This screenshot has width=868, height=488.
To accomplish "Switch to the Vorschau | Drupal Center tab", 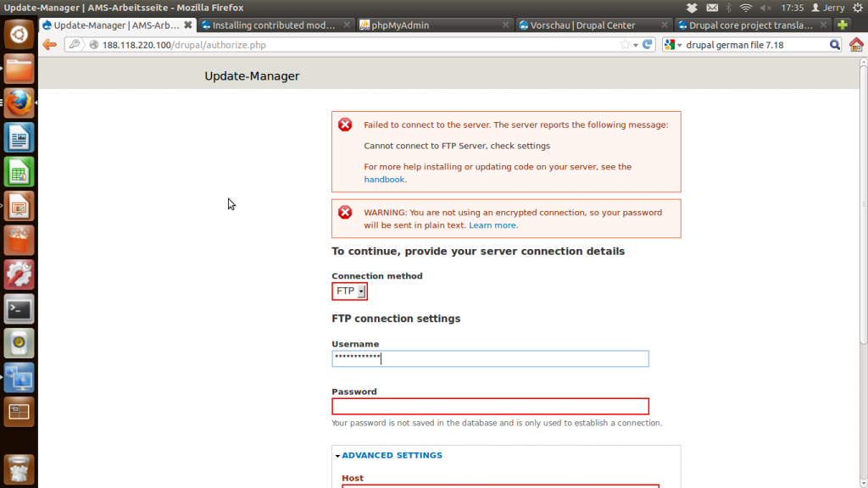I will coord(581,25).
